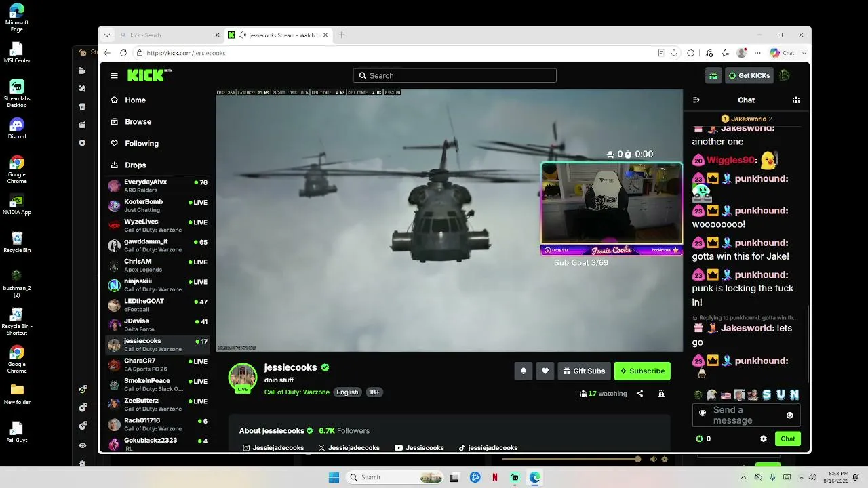The image size is (868, 488).
Task: Add page to favorites star icon
Action: pyautogui.click(x=674, y=53)
